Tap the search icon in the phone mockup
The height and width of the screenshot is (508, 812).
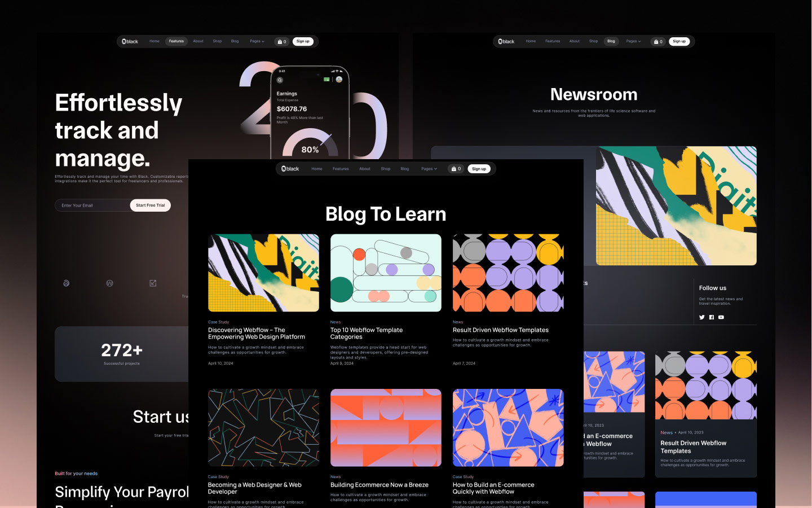pos(280,80)
